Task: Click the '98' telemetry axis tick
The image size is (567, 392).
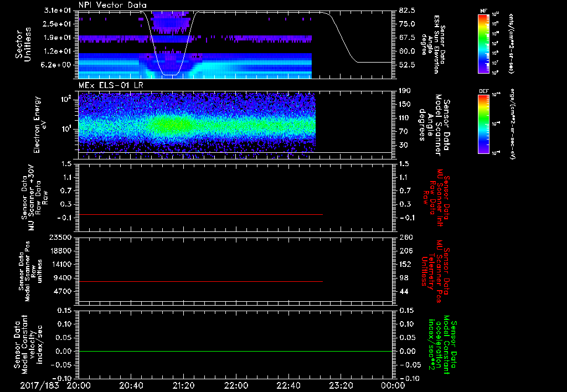Action: point(404,278)
